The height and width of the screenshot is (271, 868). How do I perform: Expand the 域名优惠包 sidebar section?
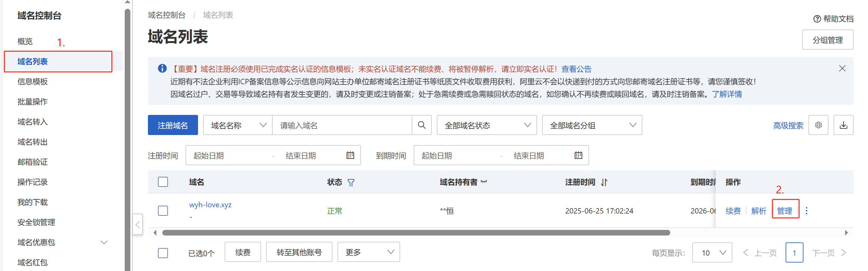point(104,242)
